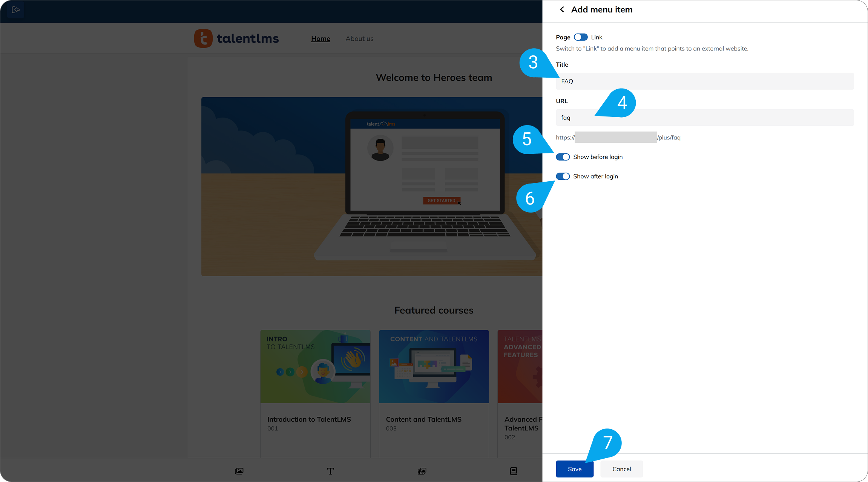Select the article block tool at bottom right
This screenshot has width=868, height=482.
[513, 471]
